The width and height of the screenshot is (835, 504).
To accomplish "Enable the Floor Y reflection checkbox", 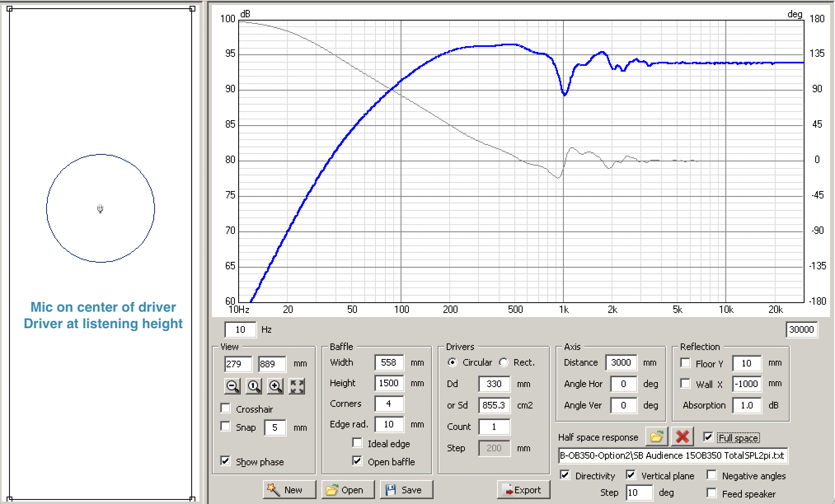I will click(x=685, y=363).
